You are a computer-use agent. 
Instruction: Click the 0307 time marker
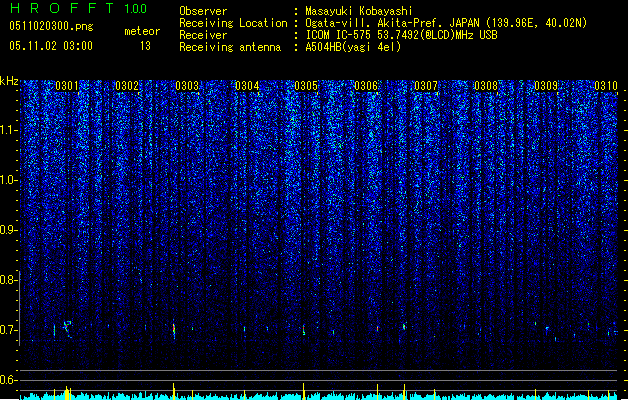[x=426, y=86]
